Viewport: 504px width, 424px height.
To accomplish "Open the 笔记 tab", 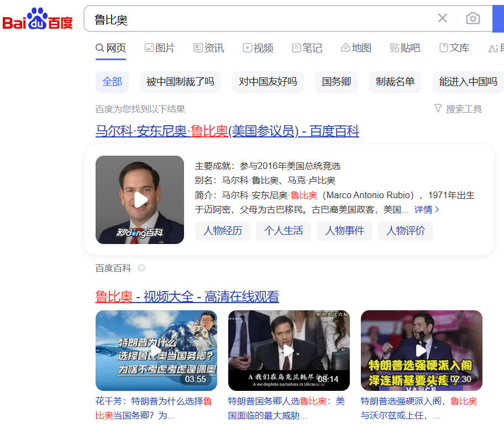I will [307, 48].
